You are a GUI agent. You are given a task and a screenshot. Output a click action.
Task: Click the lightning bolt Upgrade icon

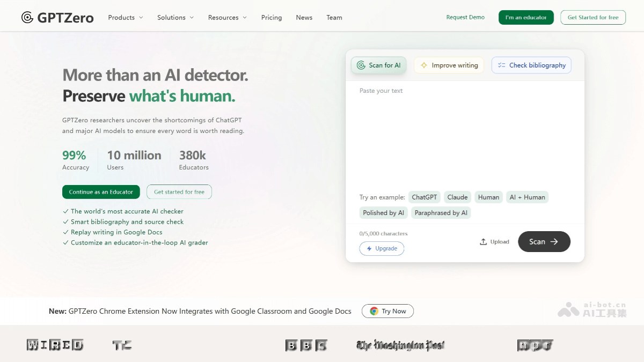pyautogui.click(x=369, y=249)
